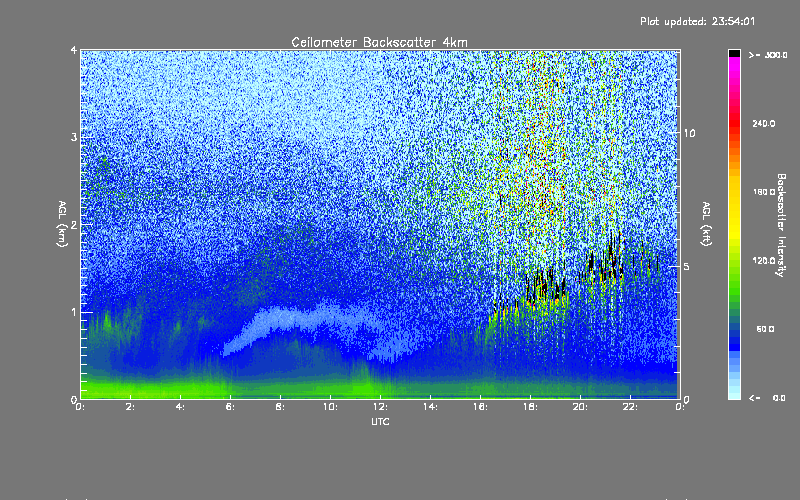Click the 20: tick on the UTC axis

[x=580, y=407]
